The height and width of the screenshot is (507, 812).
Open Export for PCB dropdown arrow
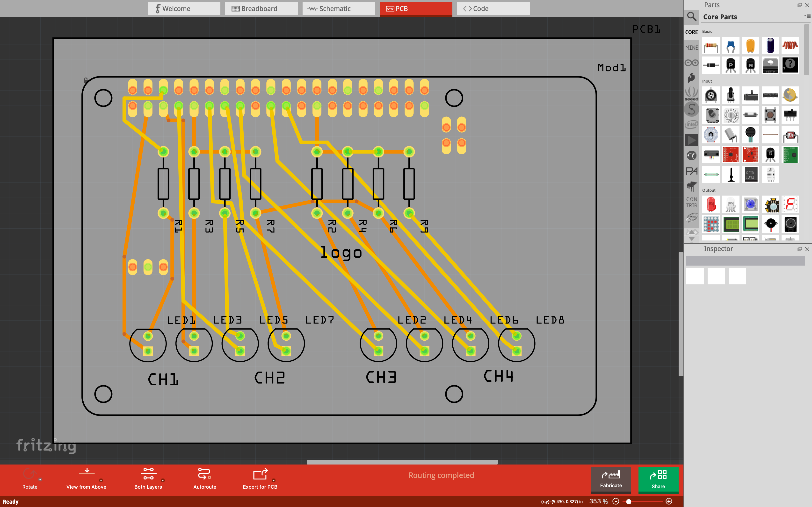click(274, 480)
